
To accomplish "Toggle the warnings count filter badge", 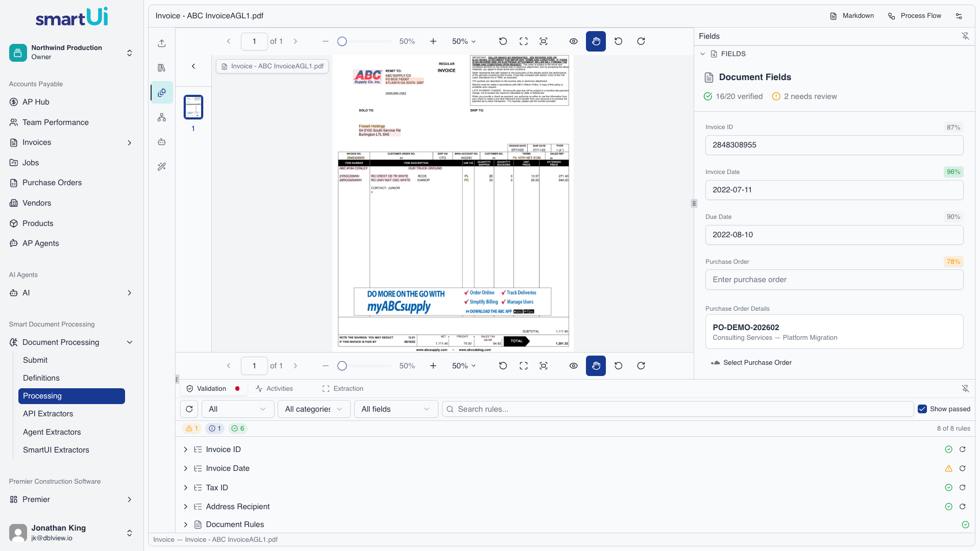I will (192, 429).
